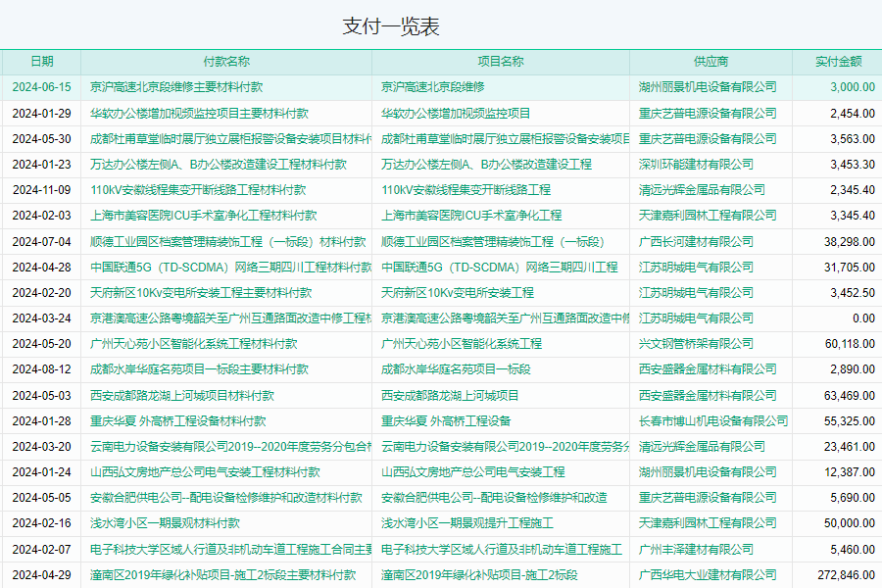The width and height of the screenshot is (882, 588).
Task: Open project link 华软办公楼增加视频监控项目
Action: pyautogui.click(x=456, y=113)
